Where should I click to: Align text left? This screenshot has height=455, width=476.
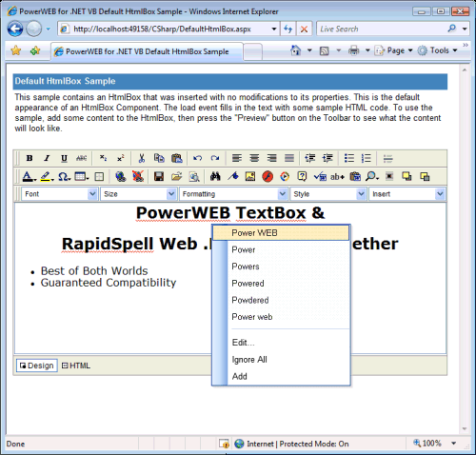point(237,158)
